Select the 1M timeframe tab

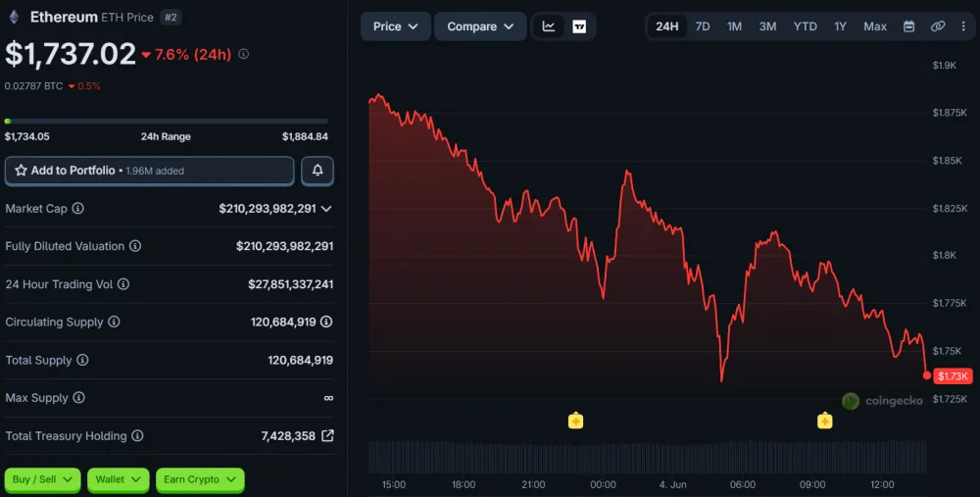point(734,26)
